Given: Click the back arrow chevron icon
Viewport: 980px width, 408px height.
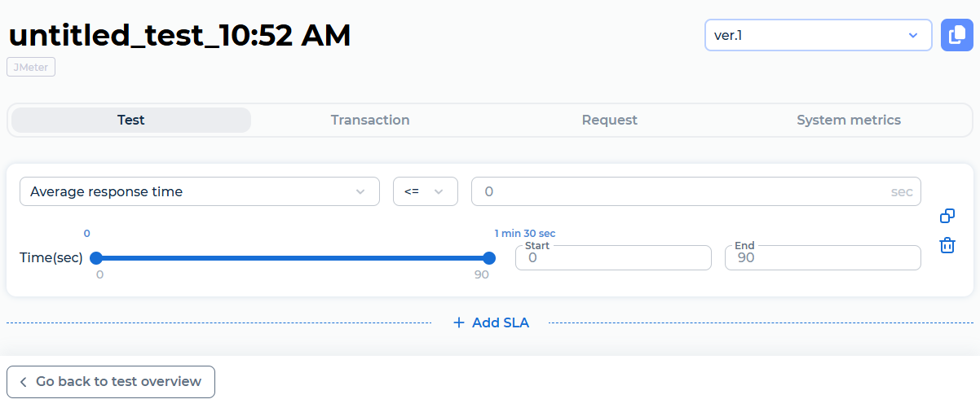Looking at the screenshot, I should (24, 382).
